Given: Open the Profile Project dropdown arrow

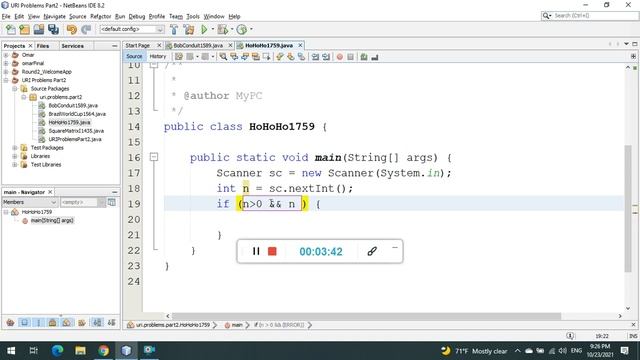Looking at the screenshot, I should [251, 29].
